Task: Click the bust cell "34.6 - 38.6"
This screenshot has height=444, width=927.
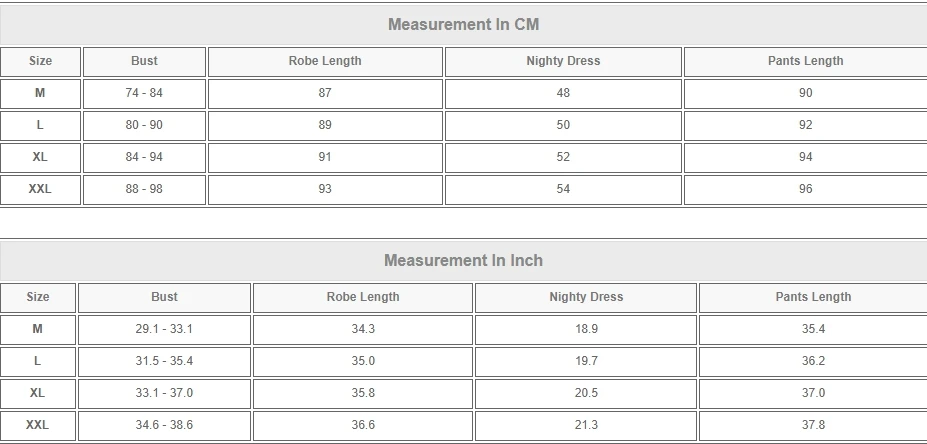Action: tap(164, 425)
